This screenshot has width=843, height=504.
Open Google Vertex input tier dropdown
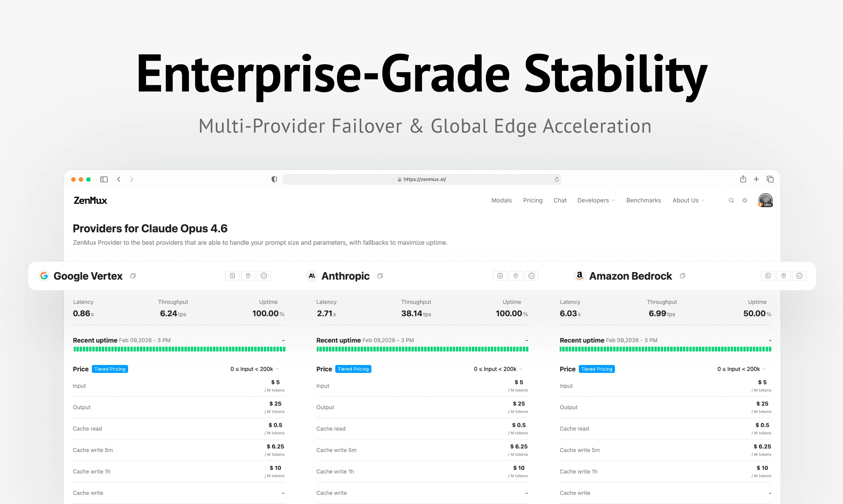point(255,369)
